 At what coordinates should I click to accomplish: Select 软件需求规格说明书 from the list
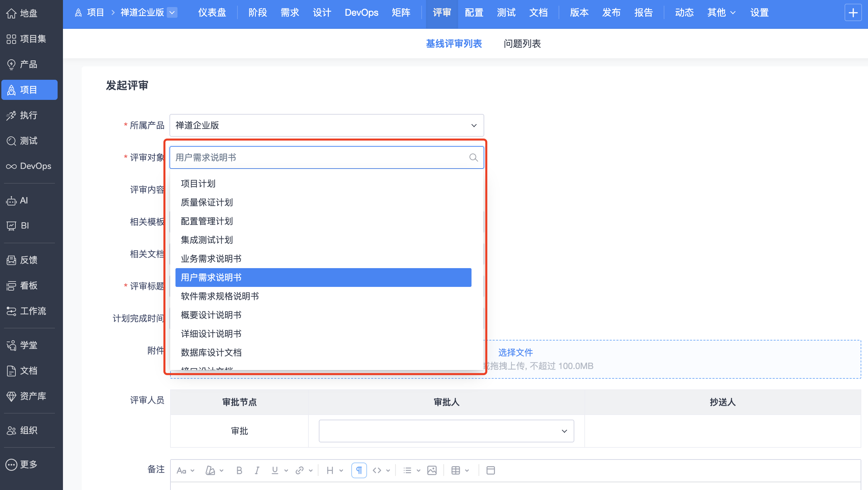coord(220,296)
